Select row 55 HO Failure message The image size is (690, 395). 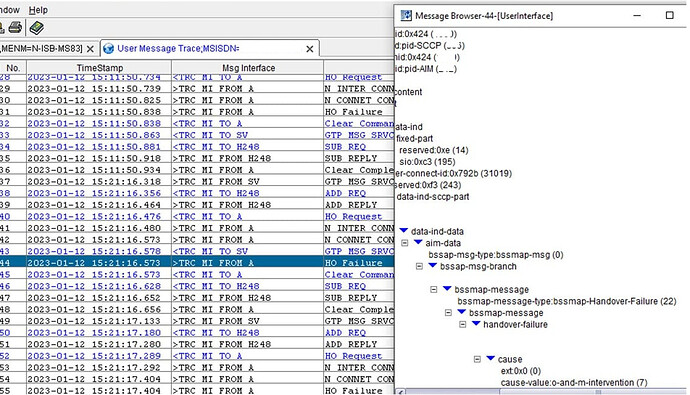(x=197, y=390)
